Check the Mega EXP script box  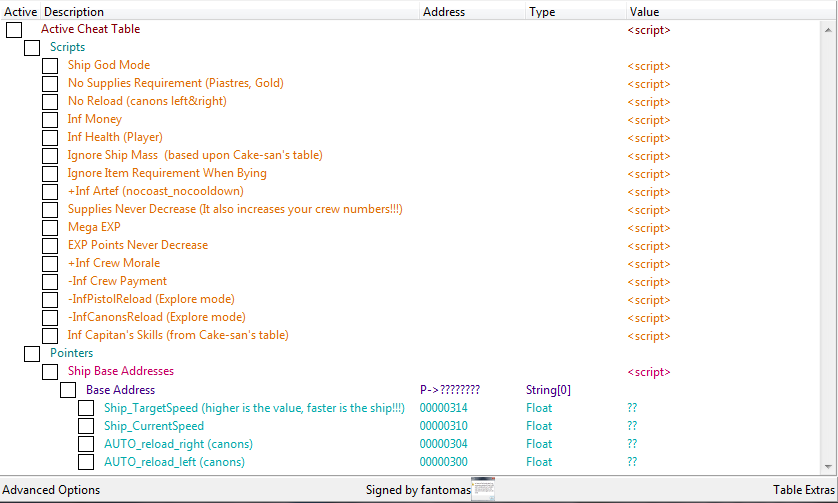pyautogui.click(x=50, y=228)
